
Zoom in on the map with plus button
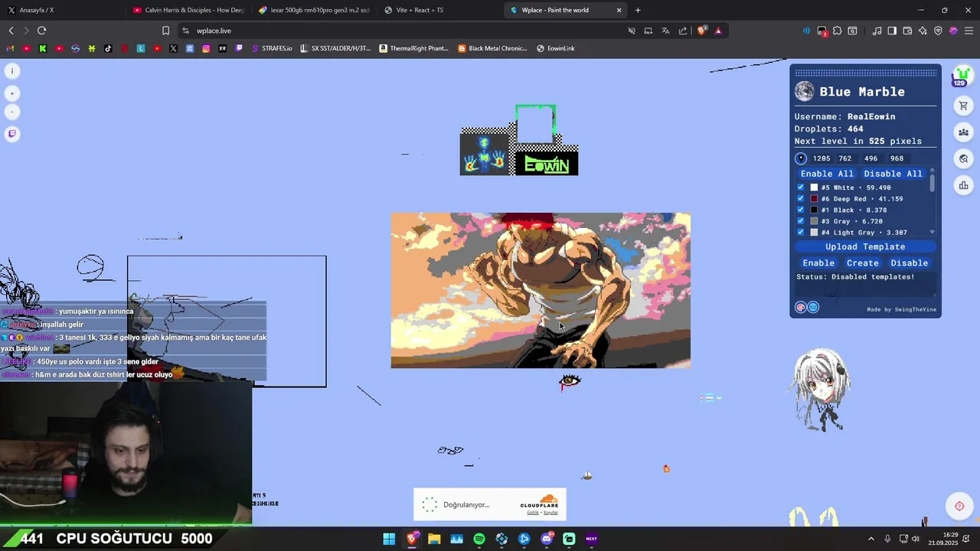pos(12,93)
